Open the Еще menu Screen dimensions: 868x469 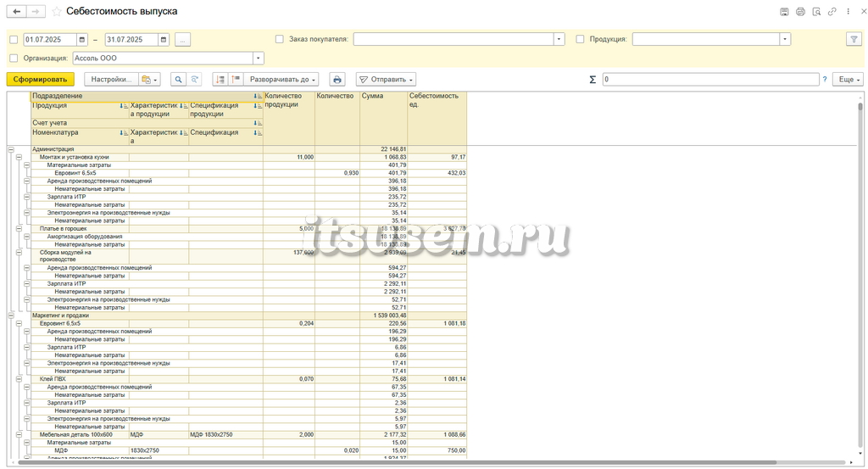click(x=849, y=80)
